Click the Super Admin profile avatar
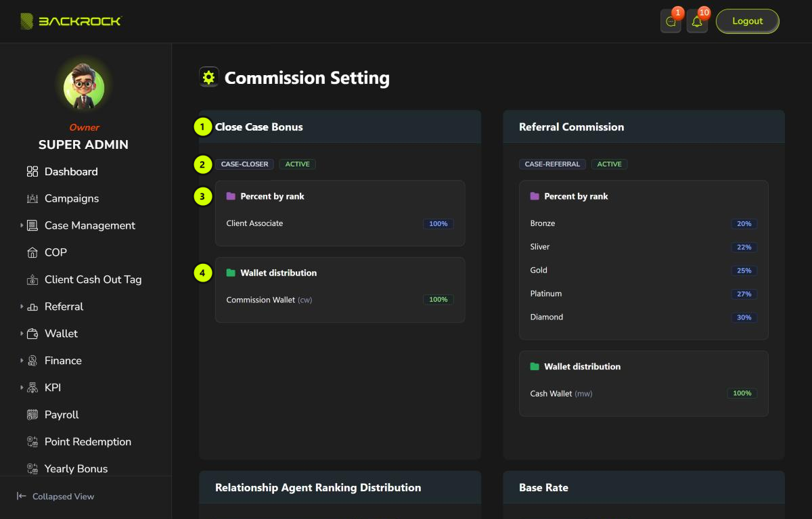The height and width of the screenshot is (519, 812). [84, 89]
